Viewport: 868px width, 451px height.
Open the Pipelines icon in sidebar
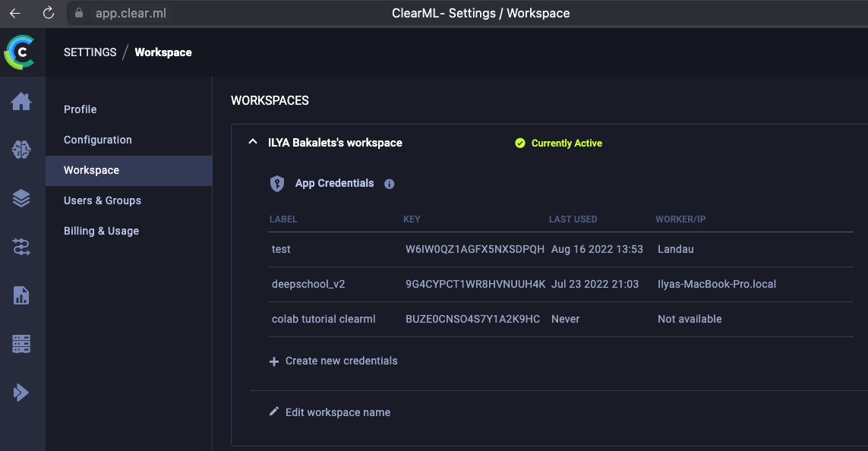point(21,247)
